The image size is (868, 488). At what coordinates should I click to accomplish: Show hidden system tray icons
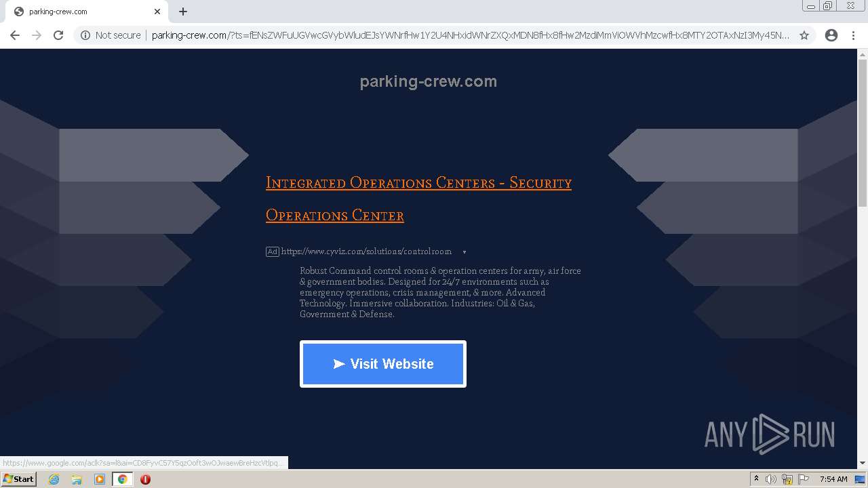(x=756, y=479)
